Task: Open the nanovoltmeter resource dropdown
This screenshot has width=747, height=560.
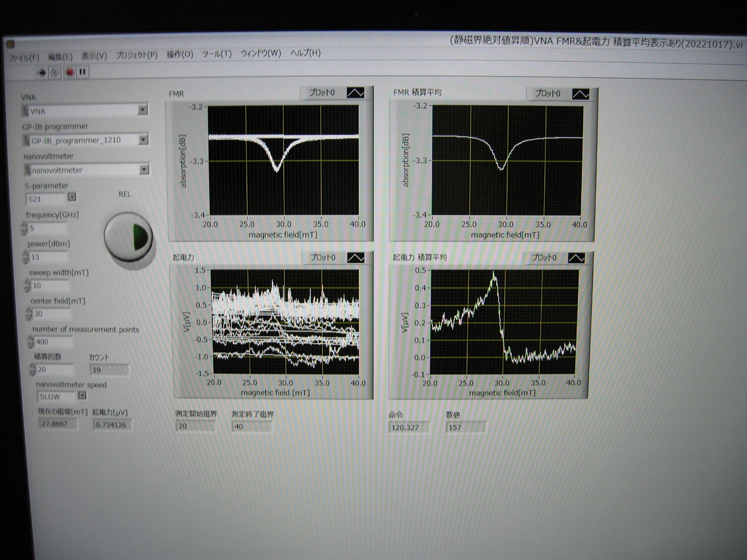Action: pos(144,169)
